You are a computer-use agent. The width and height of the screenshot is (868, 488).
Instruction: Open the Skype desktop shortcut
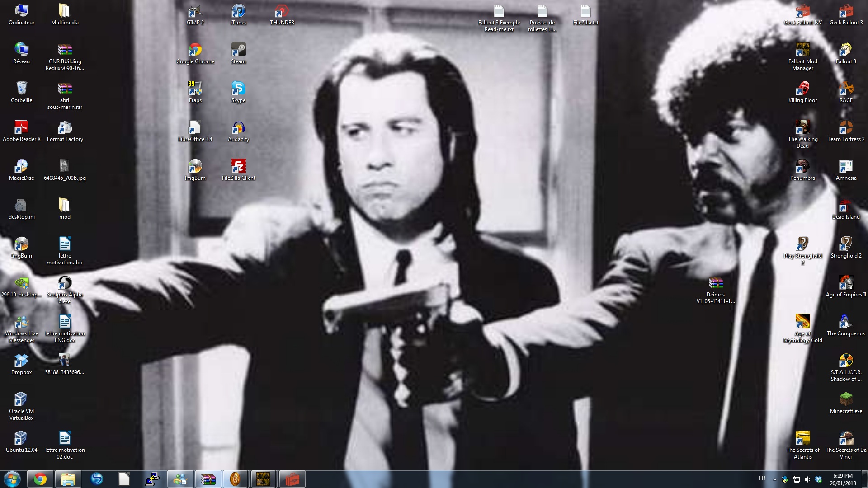[x=238, y=92]
